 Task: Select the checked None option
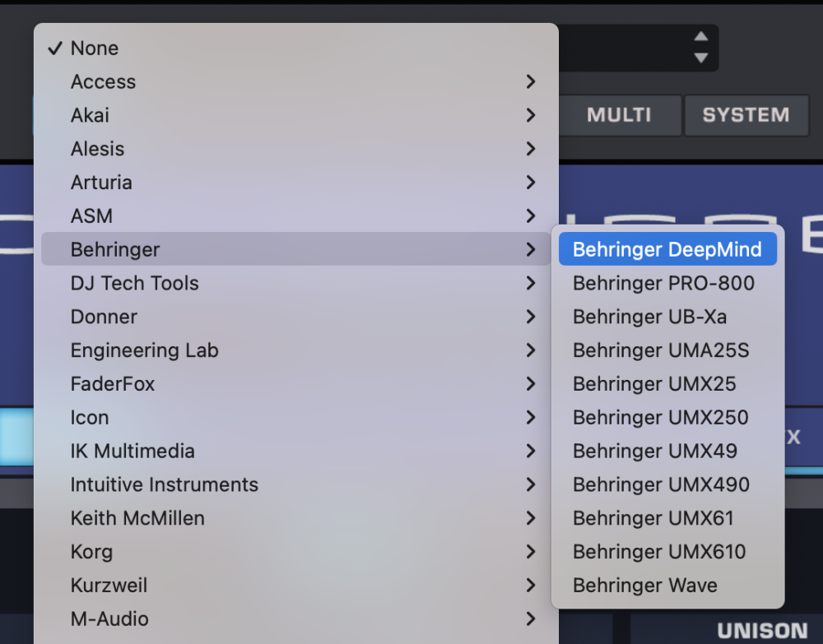point(95,49)
